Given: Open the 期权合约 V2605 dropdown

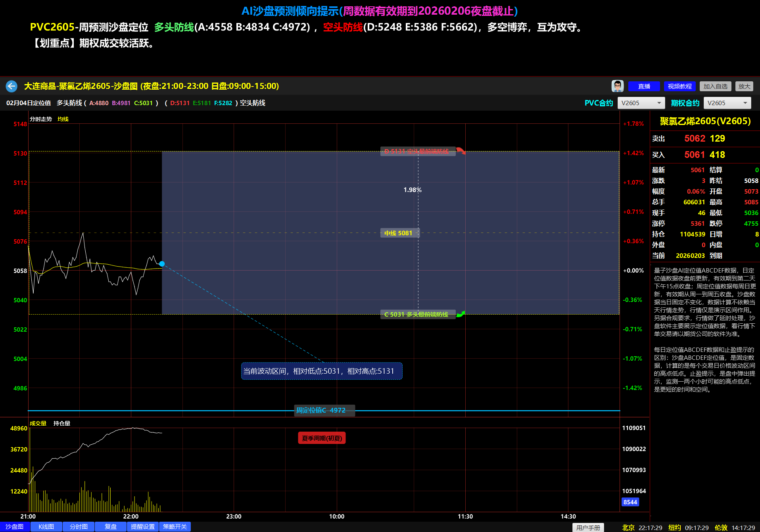Looking at the screenshot, I should (x=727, y=103).
